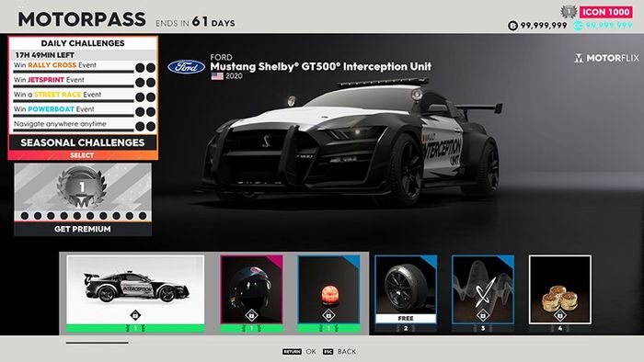
Task: Click the lock icon on the emote reward
Action: 483,315
